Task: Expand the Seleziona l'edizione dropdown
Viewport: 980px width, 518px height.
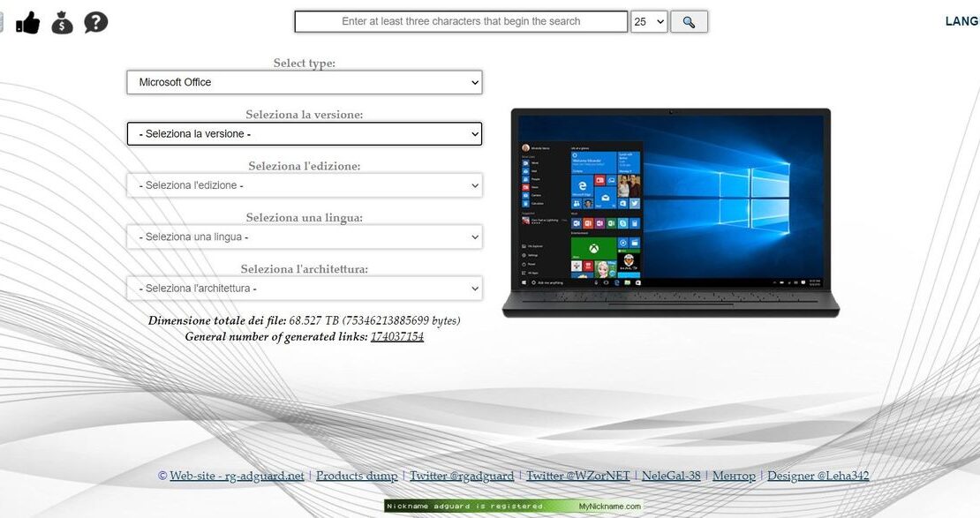Action: pos(305,185)
